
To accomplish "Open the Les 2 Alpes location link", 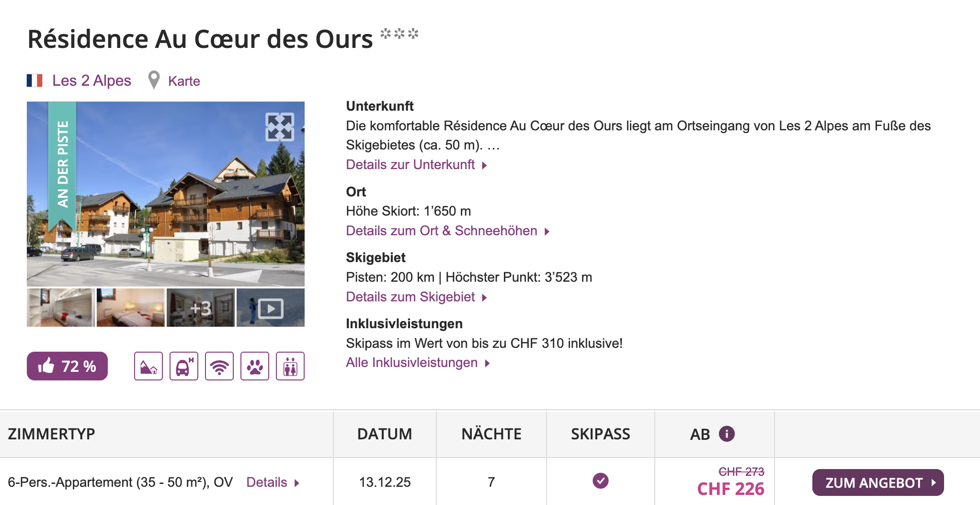I will (91, 80).
